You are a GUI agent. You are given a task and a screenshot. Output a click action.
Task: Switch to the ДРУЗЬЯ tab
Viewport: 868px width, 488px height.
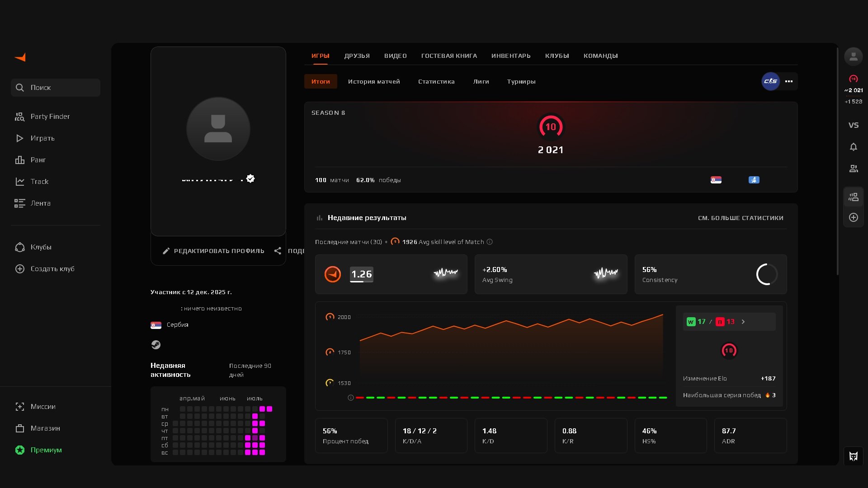pos(357,56)
